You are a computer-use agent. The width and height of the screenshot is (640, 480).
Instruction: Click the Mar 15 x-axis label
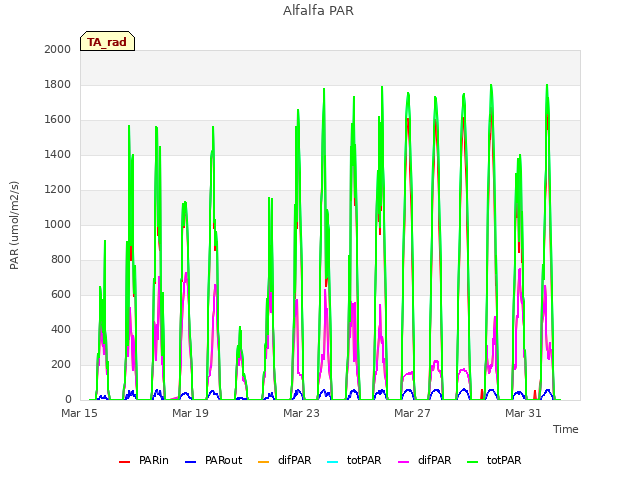80,413
